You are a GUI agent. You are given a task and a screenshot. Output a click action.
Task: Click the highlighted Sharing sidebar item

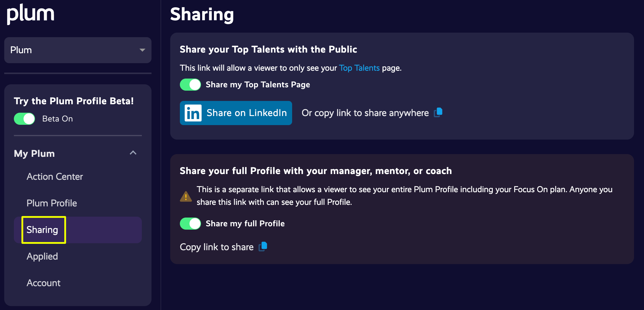(42, 230)
